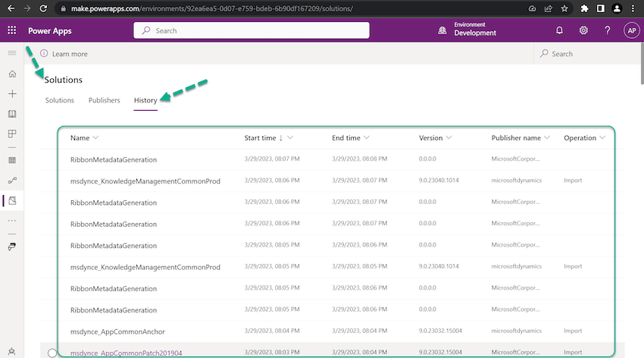Open the Version column dropdown
Viewport: 644px width, 358px height.
[x=449, y=138]
